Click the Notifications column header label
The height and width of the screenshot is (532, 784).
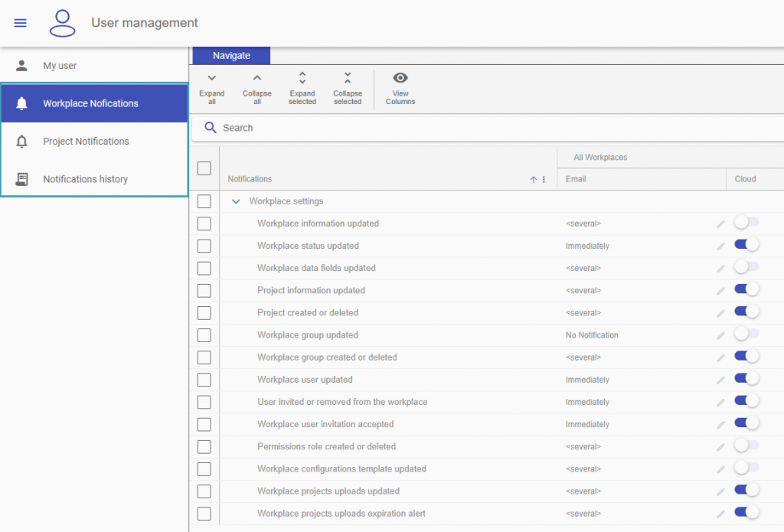pos(250,179)
